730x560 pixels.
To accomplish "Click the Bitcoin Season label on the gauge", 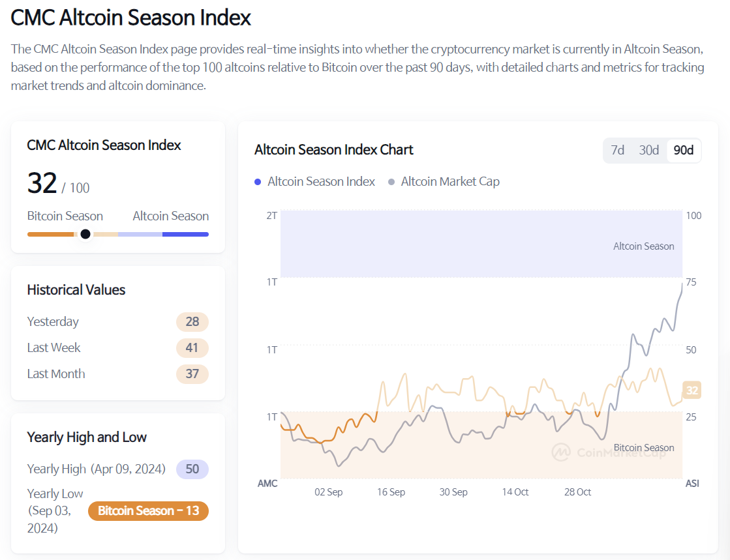I will 65,216.
